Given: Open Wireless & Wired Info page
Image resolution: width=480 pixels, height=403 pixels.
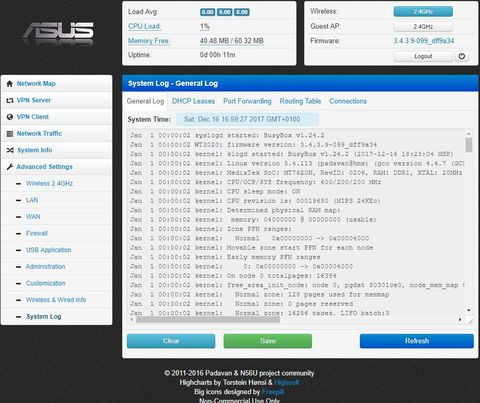Looking at the screenshot, I should pyautogui.click(x=57, y=300).
